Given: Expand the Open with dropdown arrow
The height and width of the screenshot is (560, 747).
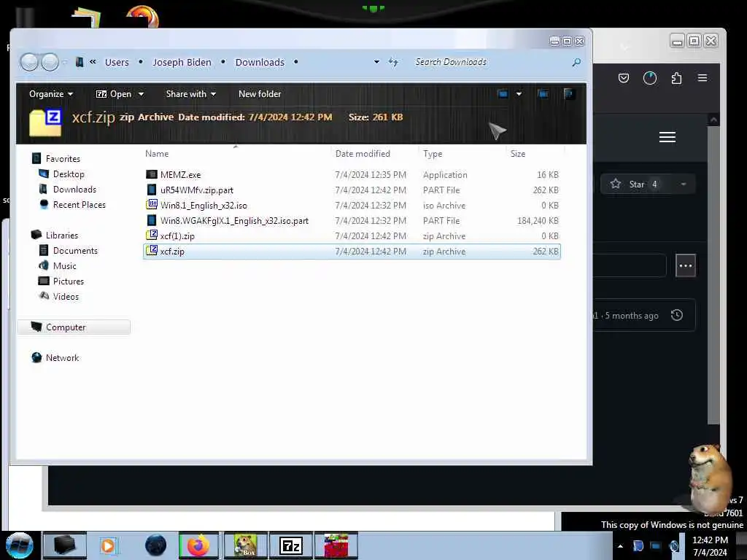Looking at the screenshot, I should (x=141, y=94).
